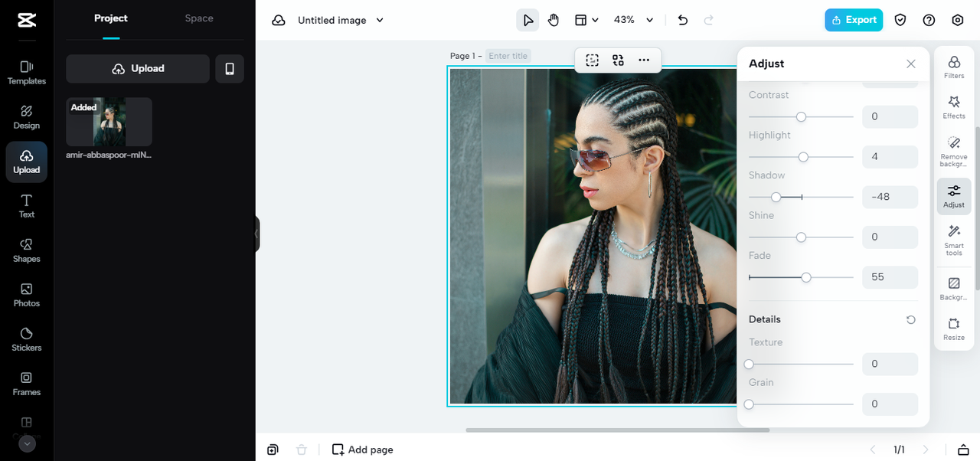The width and height of the screenshot is (980, 461).
Task: Open the Remove background tool
Action: [954, 151]
